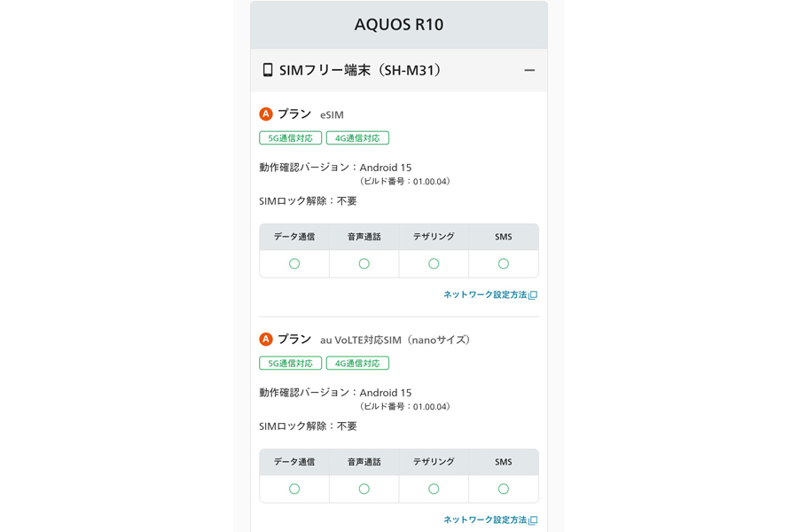Screen dimensions: 798x532
Task: Click the 4G通信対応 tag under eSIM plan
Action: pyautogui.click(x=357, y=138)
